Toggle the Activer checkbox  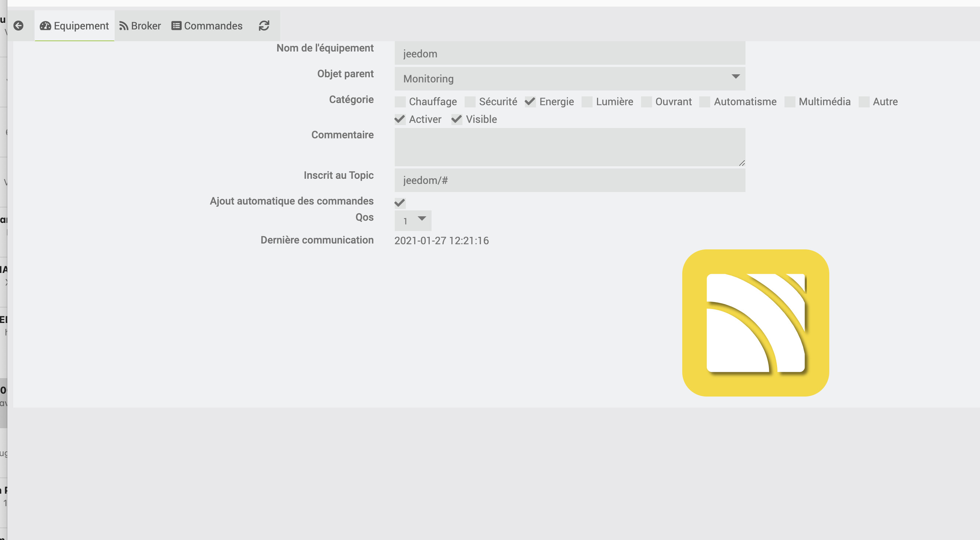coord(400,119)
